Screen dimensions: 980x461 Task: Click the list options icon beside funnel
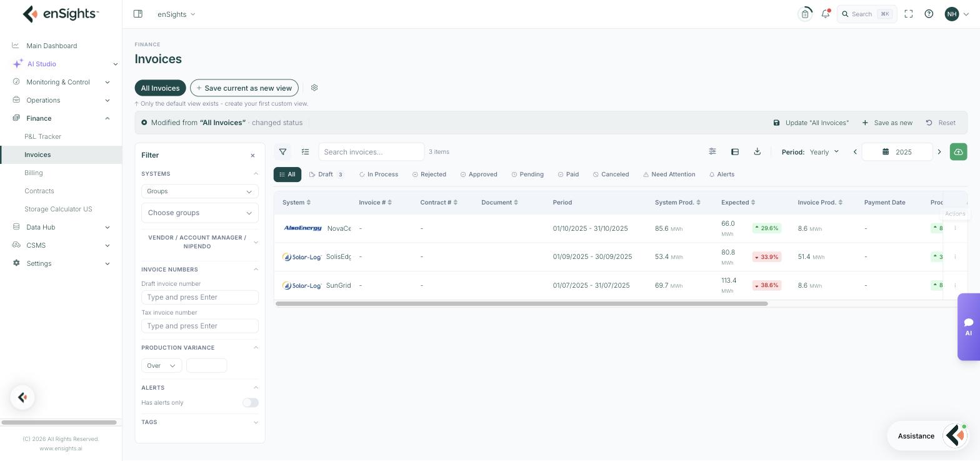[x=305, y=151]
